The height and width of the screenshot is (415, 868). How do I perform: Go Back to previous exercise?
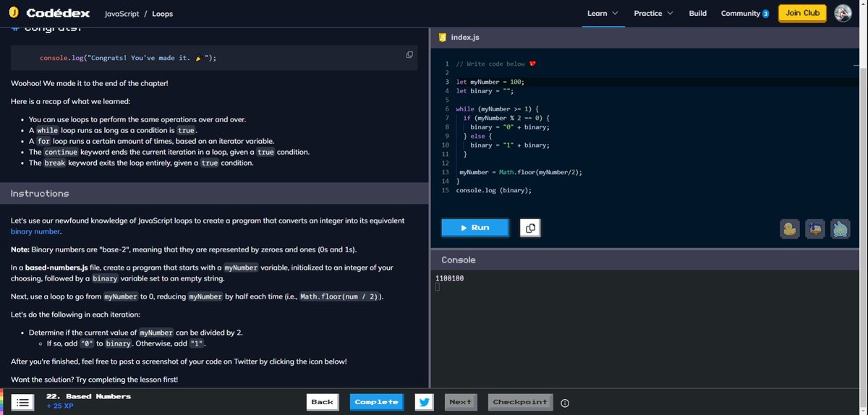[322, 402]
